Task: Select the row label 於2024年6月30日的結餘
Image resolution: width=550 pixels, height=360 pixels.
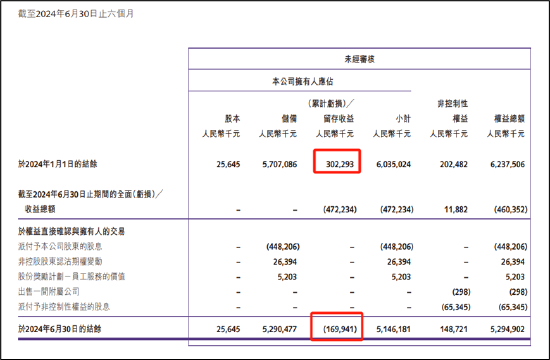Action: coord(60,329)
